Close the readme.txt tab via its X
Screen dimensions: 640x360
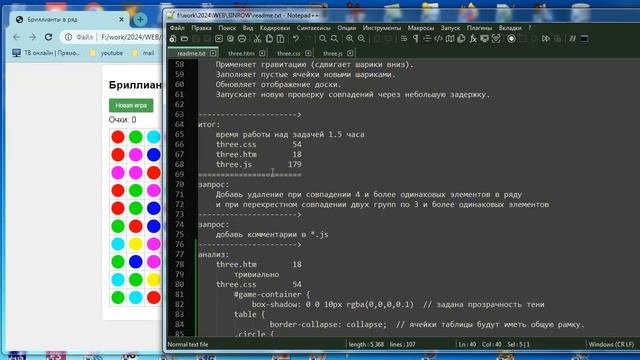(x=213, y=53)
